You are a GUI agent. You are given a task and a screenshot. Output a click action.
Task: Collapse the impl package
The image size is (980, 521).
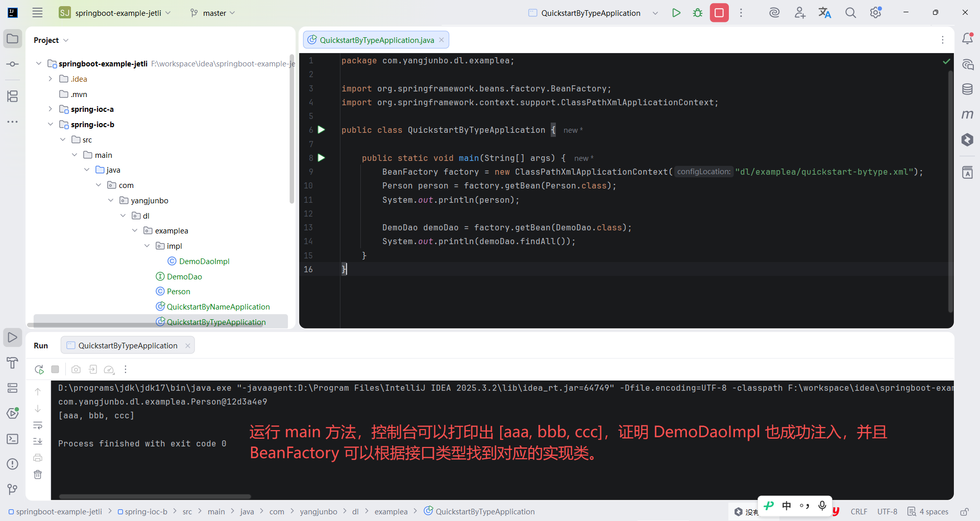[x=147, y=246]
